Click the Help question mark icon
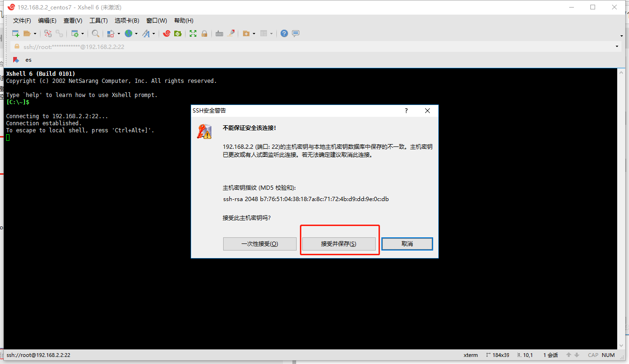629x364 pixels. click(284, 33)
